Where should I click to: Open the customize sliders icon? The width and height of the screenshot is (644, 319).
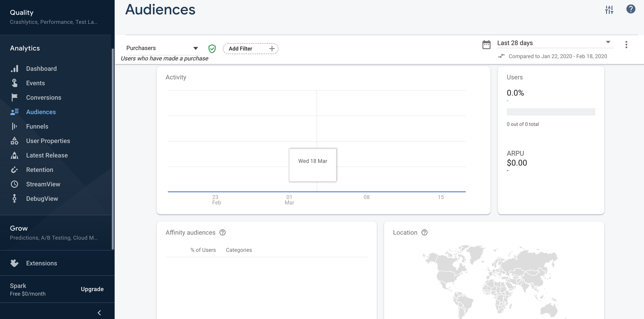pyautogui.click(x=609, y=10)
